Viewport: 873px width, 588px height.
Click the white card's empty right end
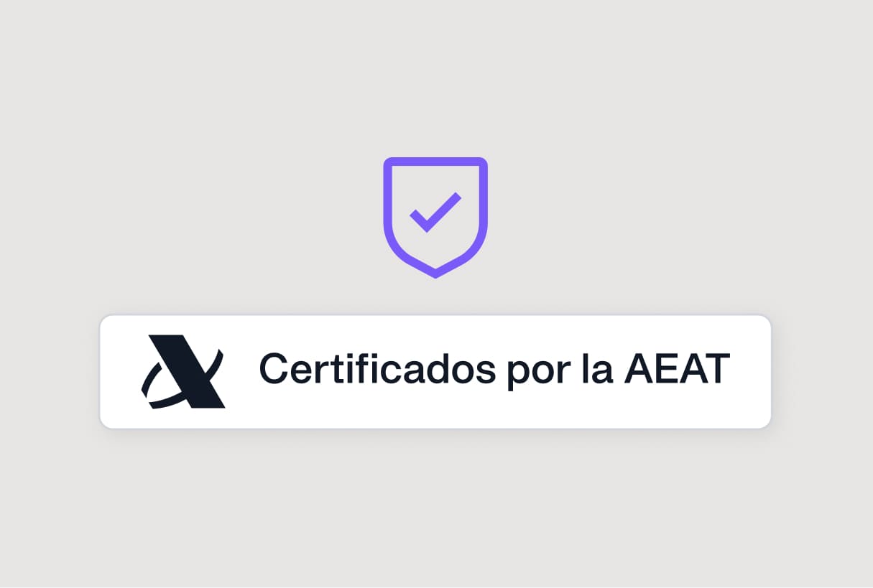click(751, 372)
